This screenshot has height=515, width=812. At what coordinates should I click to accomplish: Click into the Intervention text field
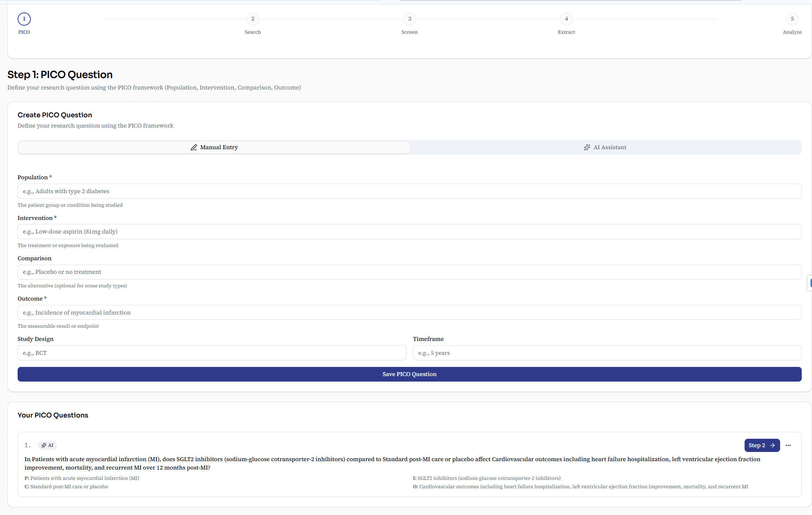coord(409,232)
